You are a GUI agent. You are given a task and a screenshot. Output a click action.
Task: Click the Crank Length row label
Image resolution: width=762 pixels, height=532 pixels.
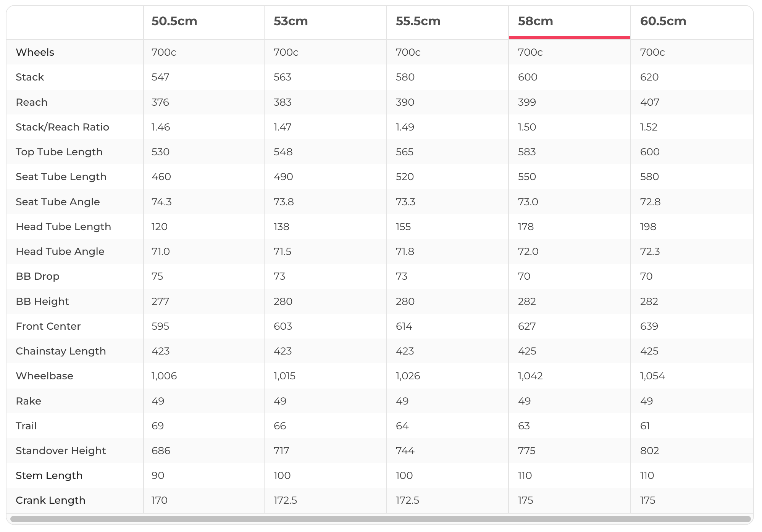coord(50,500)
